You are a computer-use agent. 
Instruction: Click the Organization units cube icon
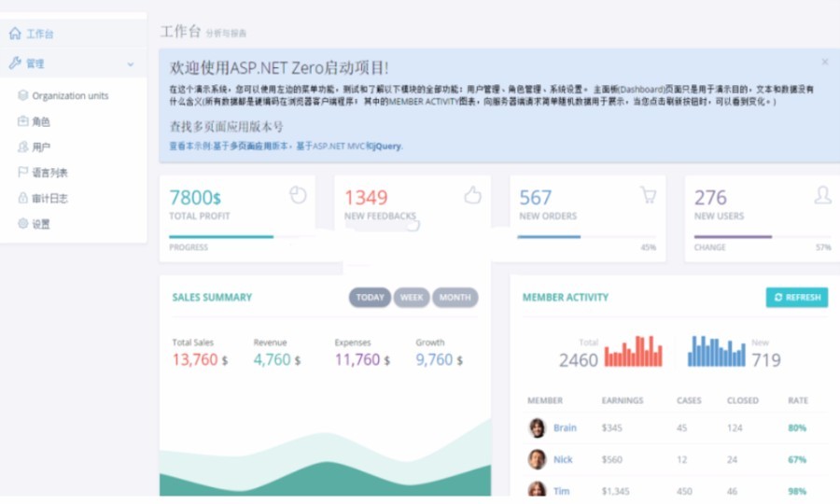(22, 95)
